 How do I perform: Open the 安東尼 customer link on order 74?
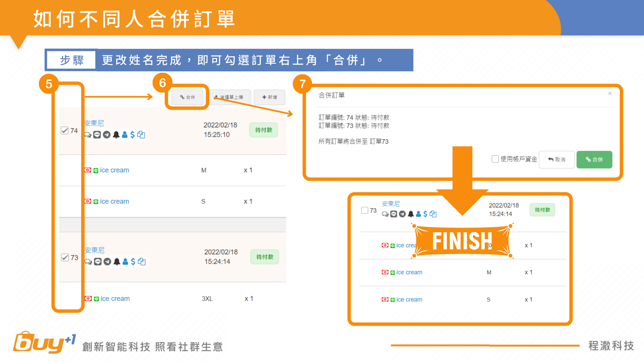94,123
